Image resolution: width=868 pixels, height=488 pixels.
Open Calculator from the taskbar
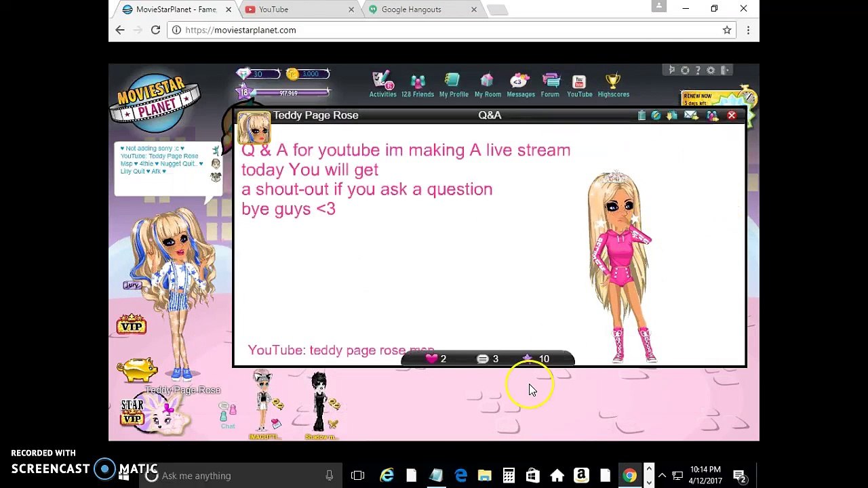tap(509, 476)
